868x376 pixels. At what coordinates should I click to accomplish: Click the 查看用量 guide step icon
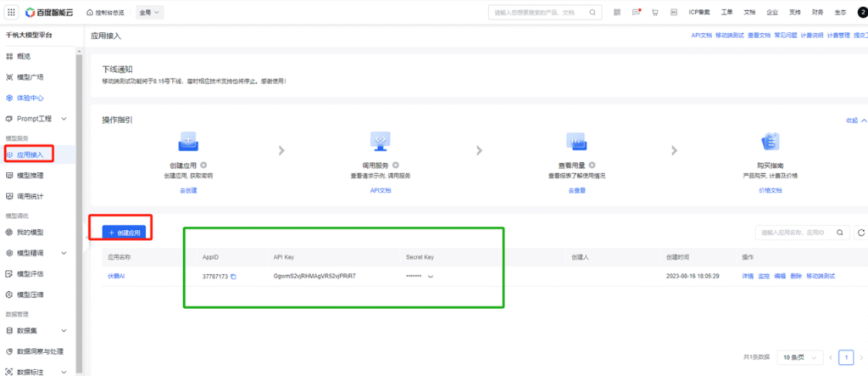[x=576, y=142]
